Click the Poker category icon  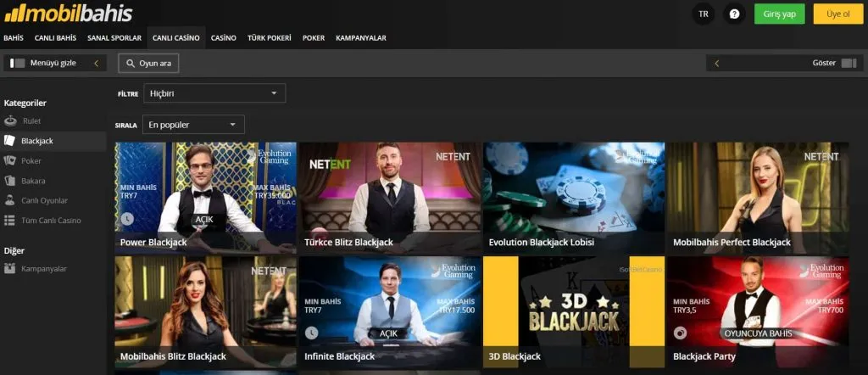pos(10,160)
